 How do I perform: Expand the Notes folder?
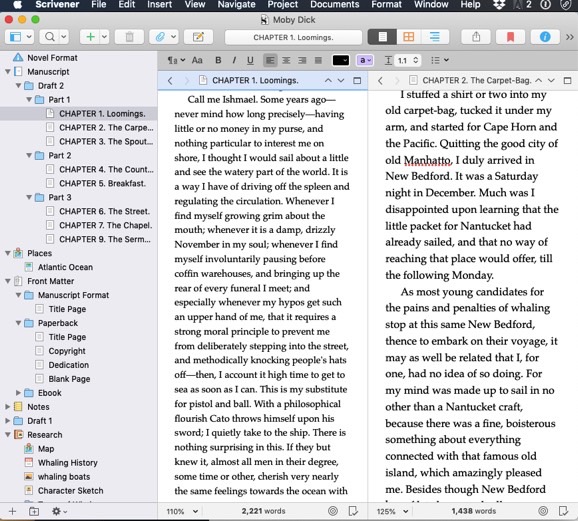7,407
